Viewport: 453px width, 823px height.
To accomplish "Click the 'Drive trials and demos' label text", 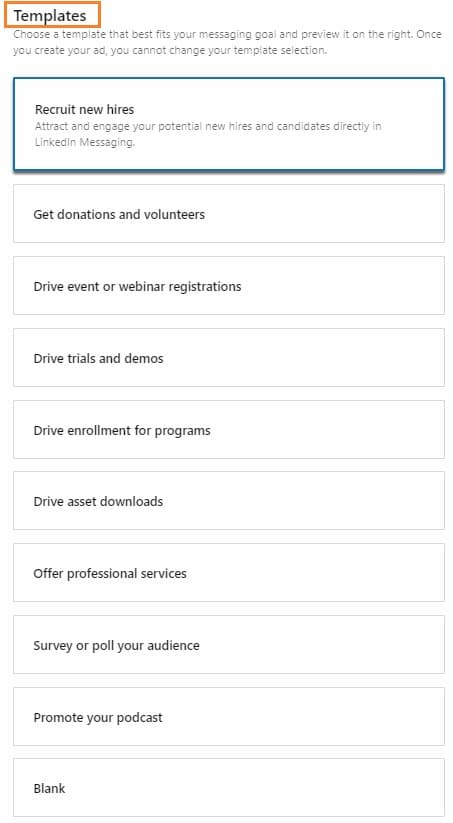I will pos(98,358).
